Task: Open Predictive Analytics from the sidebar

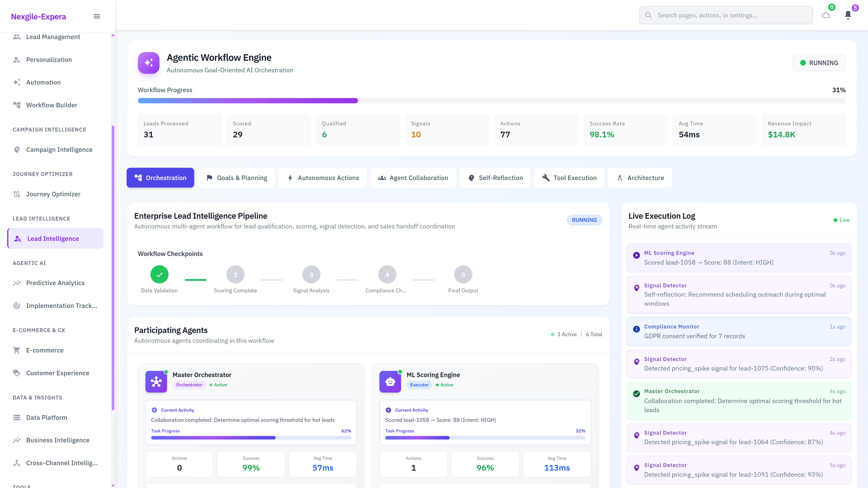Action: pos(55,283)
